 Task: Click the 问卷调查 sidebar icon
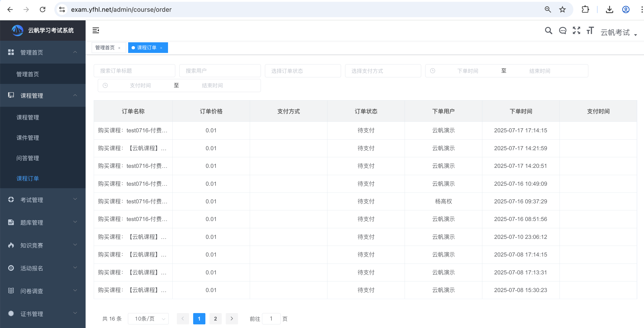click(11, 290)
